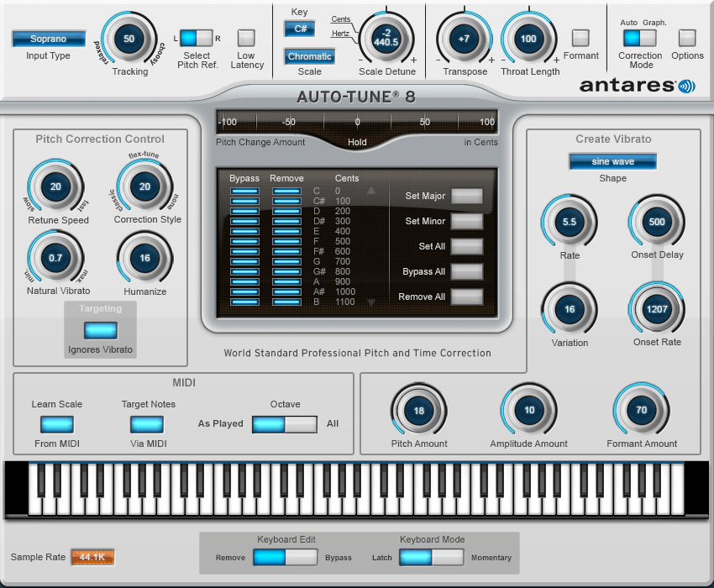Viewport: 714px width, 588px height.
Task: Click the Remove button for note A
Action: click(x=286, y=281)
